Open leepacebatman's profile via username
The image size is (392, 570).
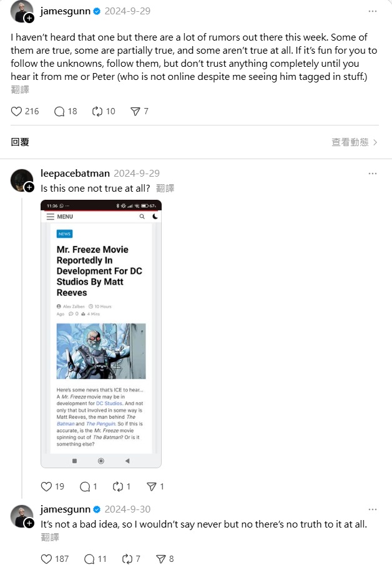[75, 174]
